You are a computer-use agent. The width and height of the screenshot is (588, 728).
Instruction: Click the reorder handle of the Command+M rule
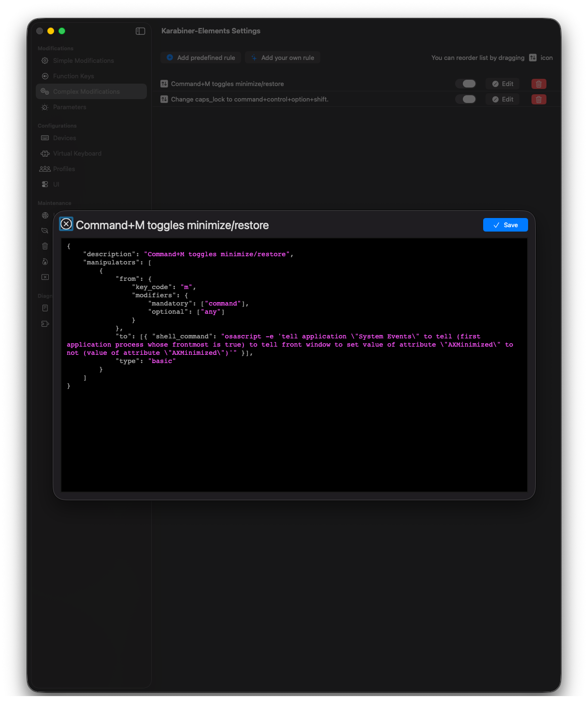pos(164,84)
